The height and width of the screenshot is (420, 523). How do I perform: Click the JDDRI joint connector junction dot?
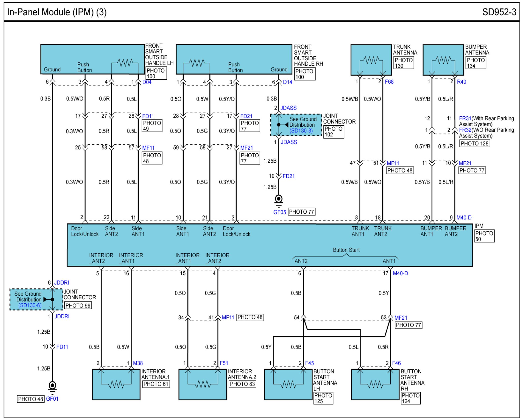(52, 299)
